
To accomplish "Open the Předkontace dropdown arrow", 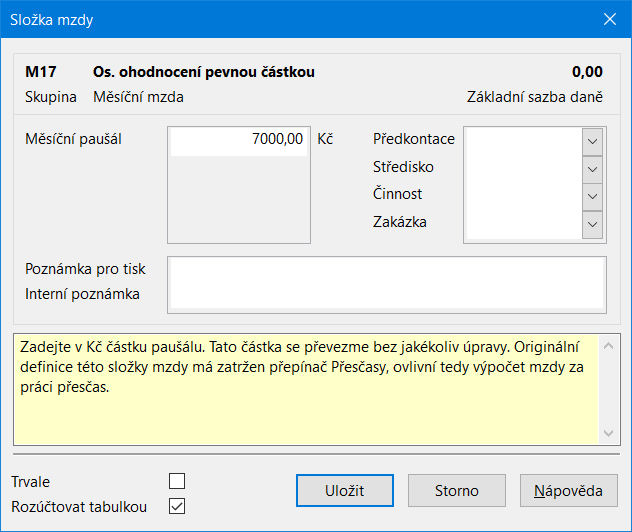I will 592,141.
